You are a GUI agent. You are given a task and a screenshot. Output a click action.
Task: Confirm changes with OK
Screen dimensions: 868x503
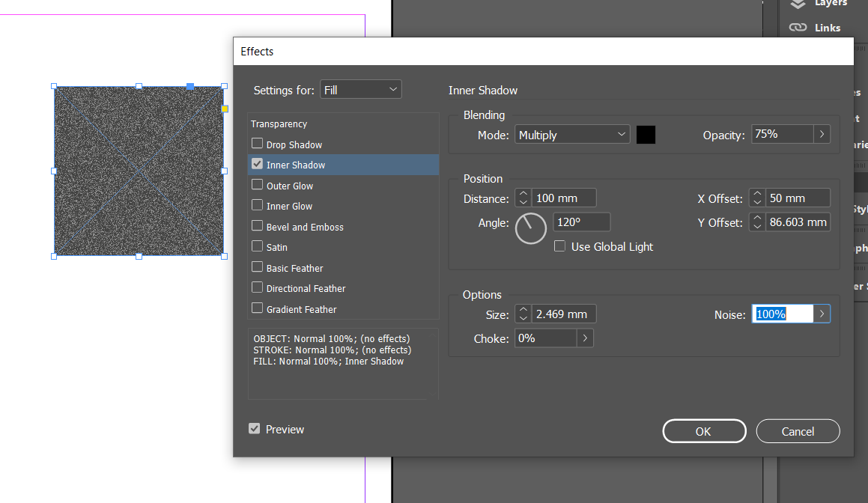pos(703,430)
